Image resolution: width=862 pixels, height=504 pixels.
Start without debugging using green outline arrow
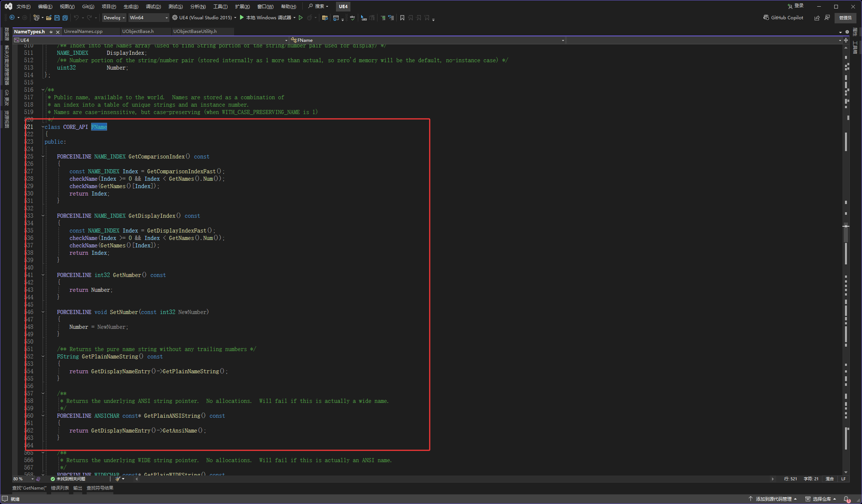coord(301,18)
